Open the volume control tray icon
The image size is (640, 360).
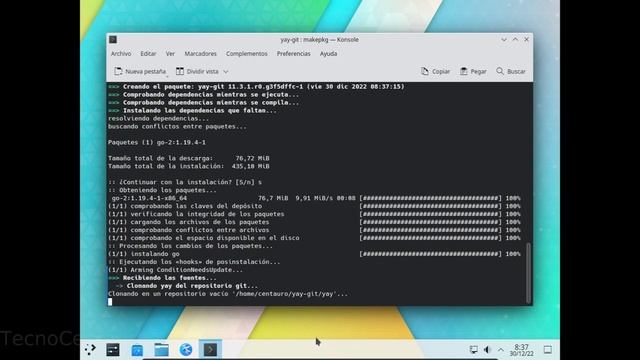487,350
